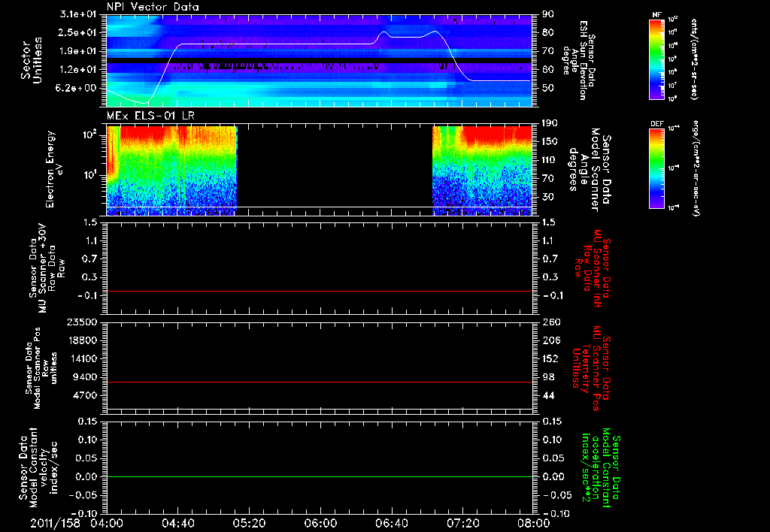Click the "DEF" color bar heading
Image resolution: width=770 pixels, height=532 pixels.
tap(657, 124)
